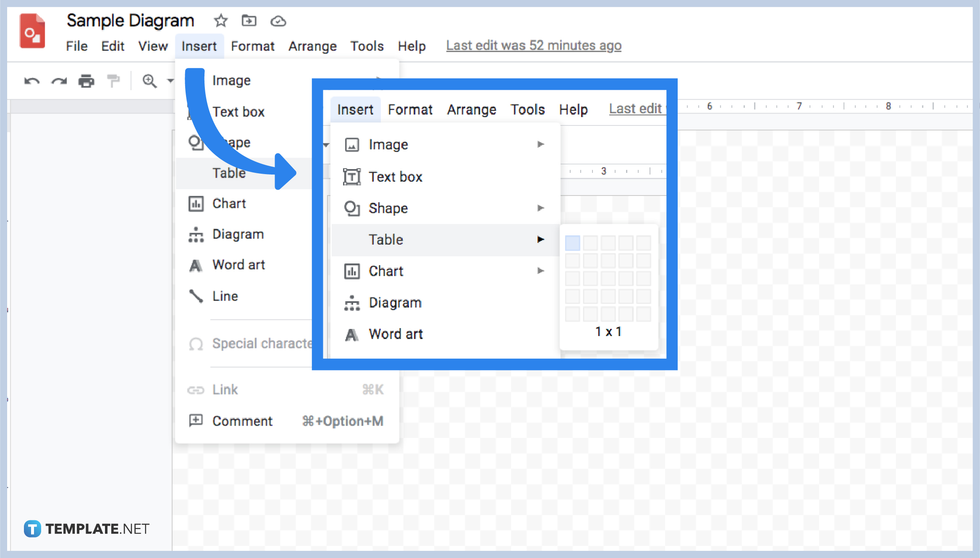Insert a Text box from the menu
980x558 pixels.
click(238, 112)
